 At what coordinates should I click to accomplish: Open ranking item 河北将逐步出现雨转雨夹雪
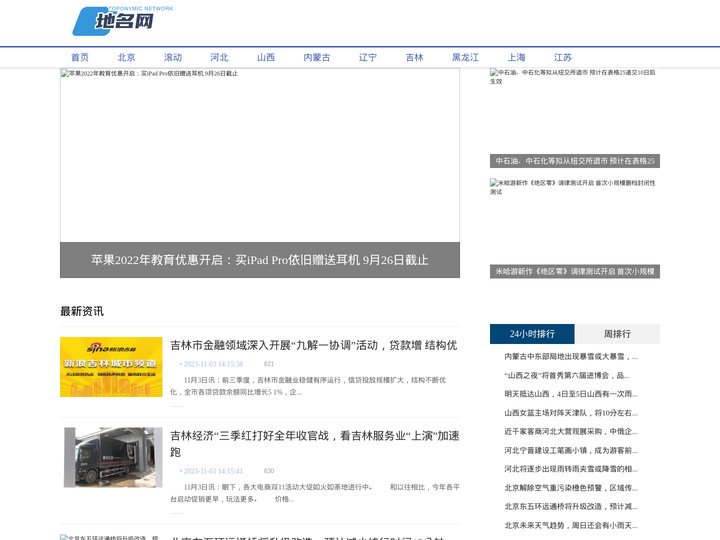[x=571, y=469]
